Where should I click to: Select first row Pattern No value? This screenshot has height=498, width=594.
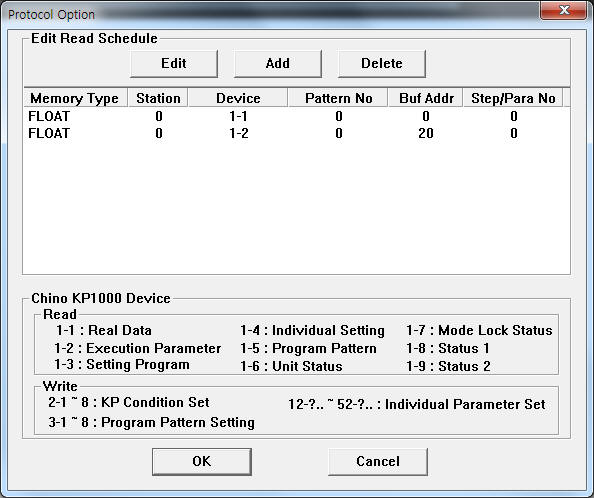click(x=339, y=116)
